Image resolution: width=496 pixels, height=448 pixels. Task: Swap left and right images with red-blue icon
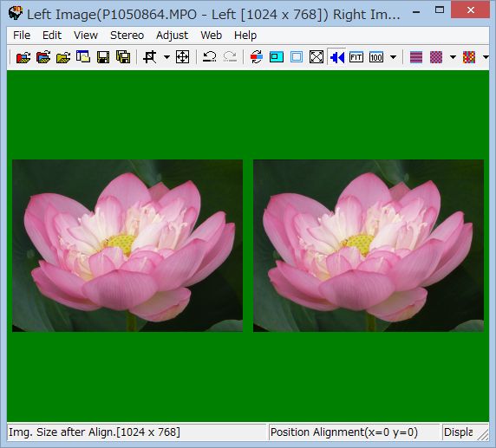(256, 57)
